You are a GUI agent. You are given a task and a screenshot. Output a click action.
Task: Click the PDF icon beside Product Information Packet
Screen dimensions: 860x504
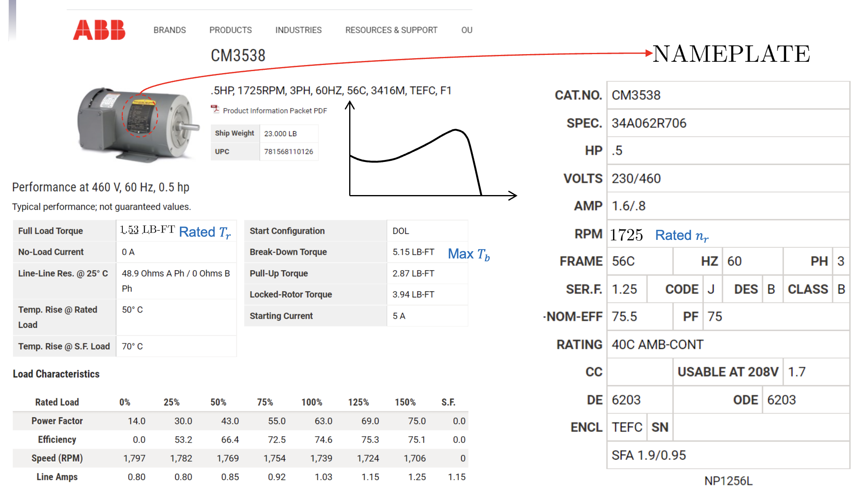pos(215,109)
